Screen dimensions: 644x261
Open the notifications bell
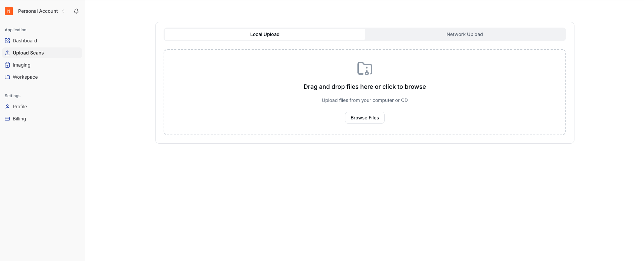pyautogui.click(x=76, y=11)
